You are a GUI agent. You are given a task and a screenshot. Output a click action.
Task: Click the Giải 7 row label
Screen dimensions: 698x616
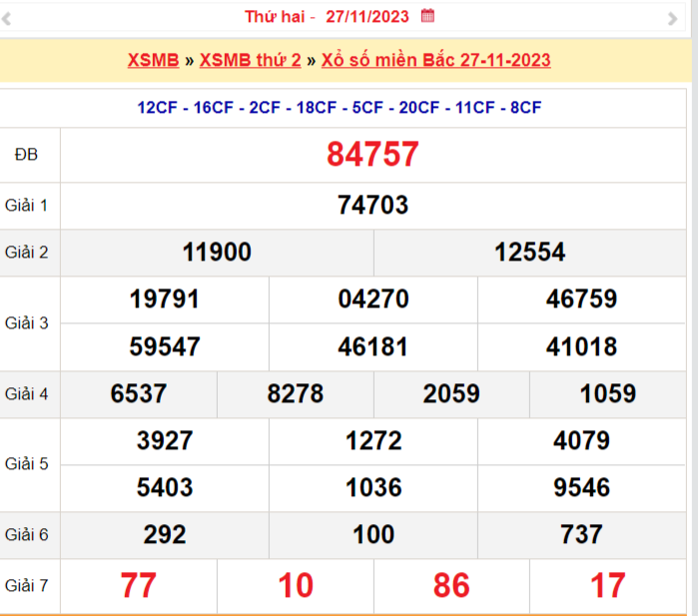tap(27, 586)
